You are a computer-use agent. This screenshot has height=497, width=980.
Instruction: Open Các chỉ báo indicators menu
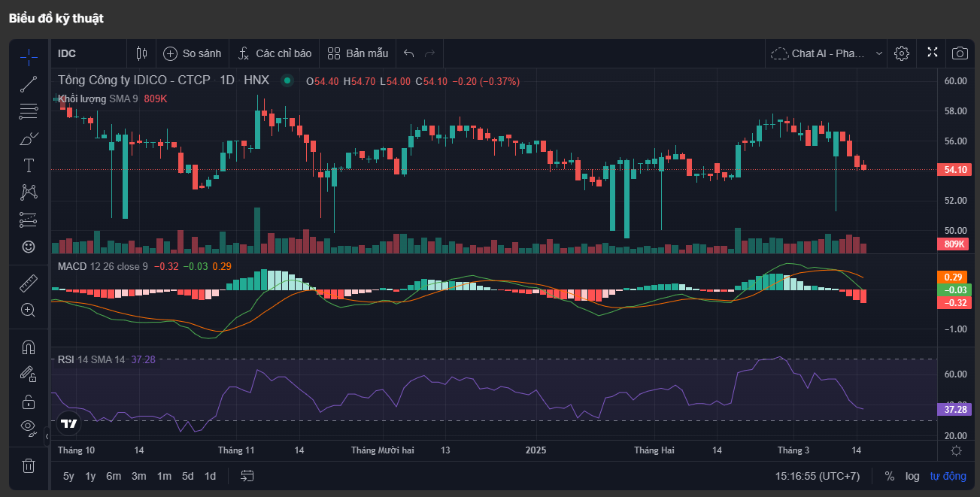click(x=275, y=53)
